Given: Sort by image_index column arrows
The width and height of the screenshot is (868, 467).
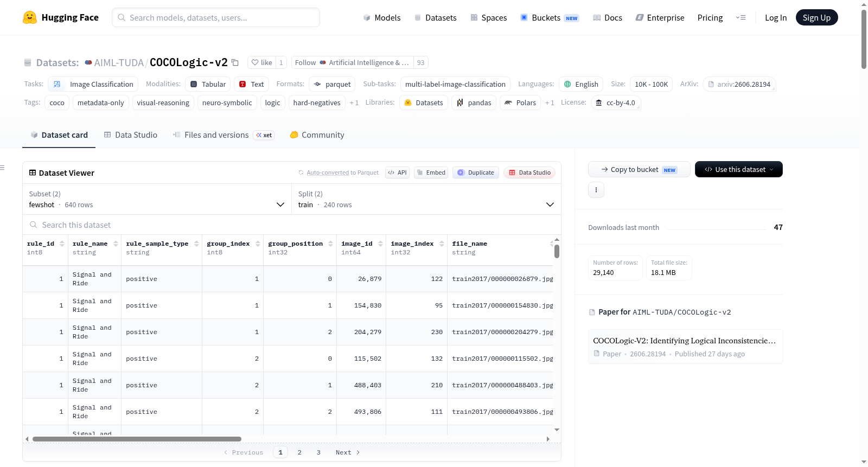Looking at the screenshot, I should 442,244.
